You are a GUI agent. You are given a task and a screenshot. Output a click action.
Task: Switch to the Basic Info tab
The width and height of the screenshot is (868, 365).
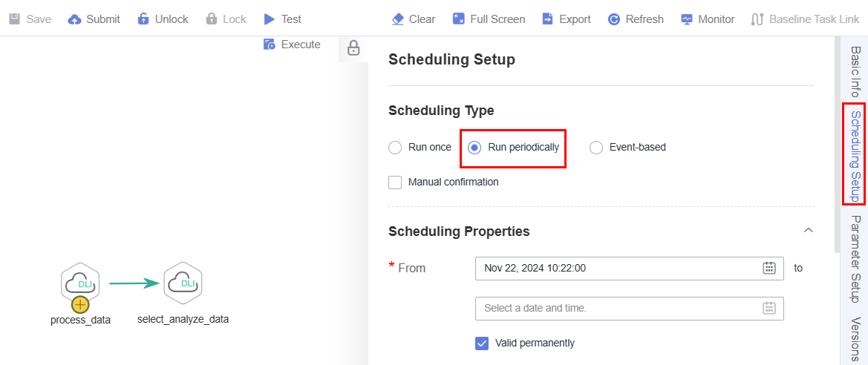[856, 72]
